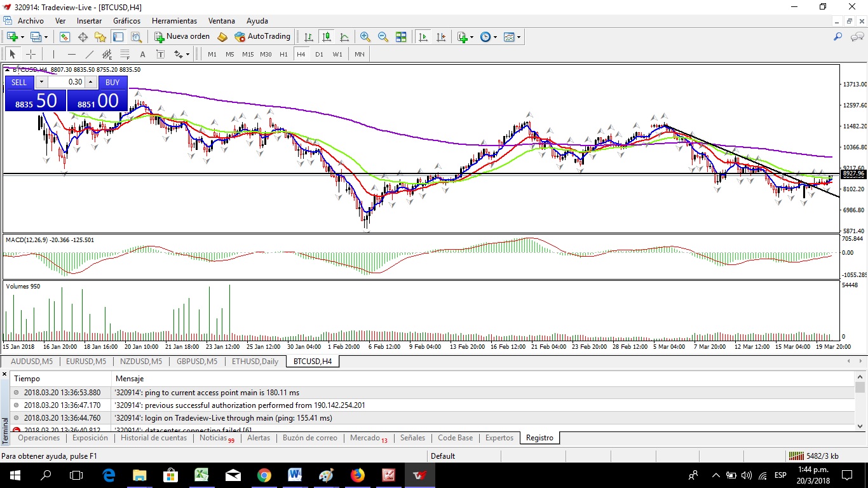Switch to the ETHUSD,Daily chart tab
This screenshot has width=868, height=488.
pos(255,362)
